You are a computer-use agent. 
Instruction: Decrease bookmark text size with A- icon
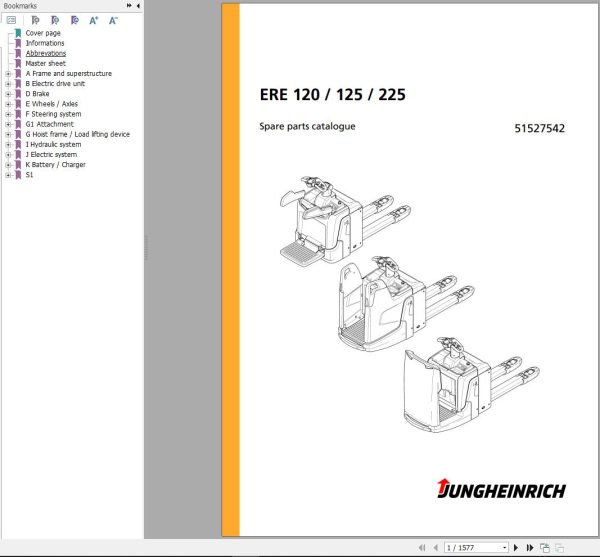pos(113,20)
